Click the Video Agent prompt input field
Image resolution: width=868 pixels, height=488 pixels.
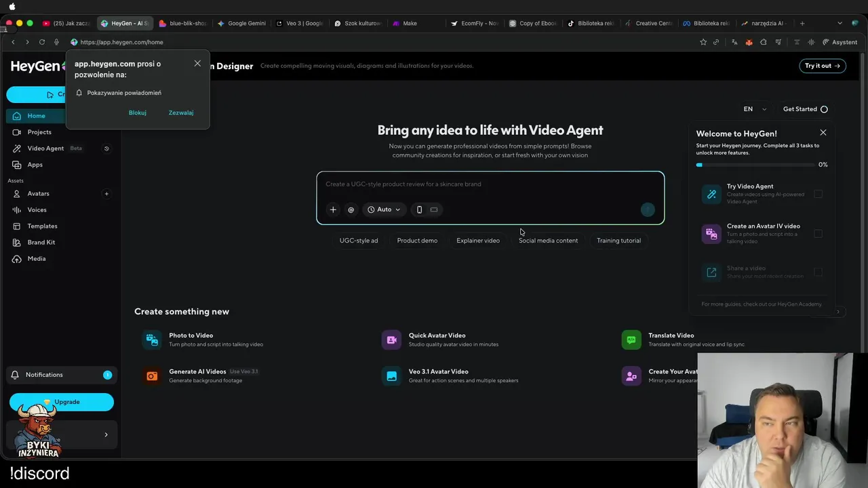(x=490, y=184)
